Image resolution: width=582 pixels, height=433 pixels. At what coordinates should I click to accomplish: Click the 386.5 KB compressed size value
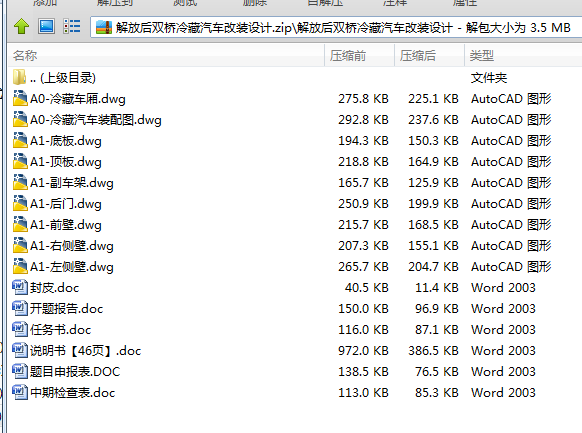click(x=433, y=351)
